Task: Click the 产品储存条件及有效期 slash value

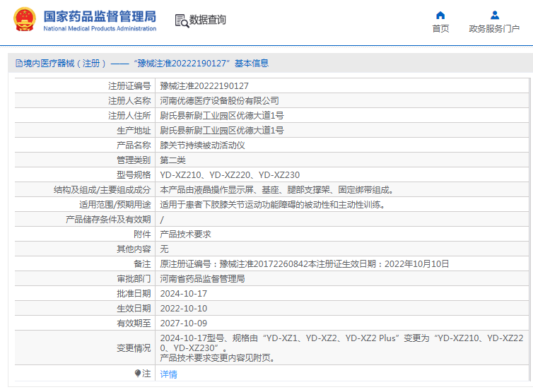Action: coord(162,220)
